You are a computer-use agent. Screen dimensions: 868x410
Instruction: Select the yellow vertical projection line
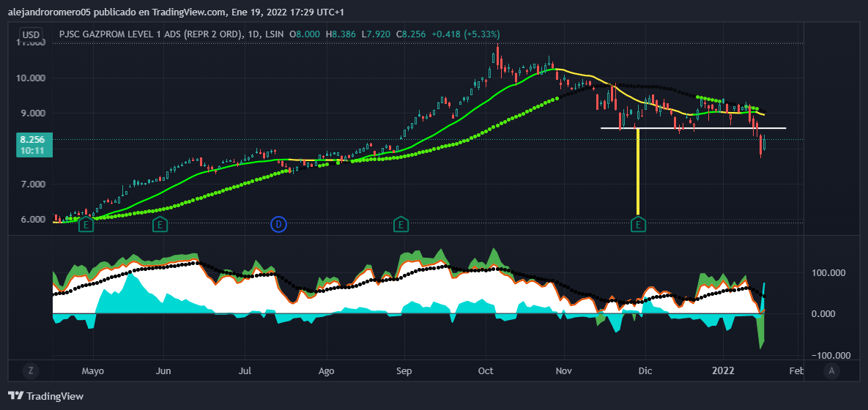tap(638, 171)
